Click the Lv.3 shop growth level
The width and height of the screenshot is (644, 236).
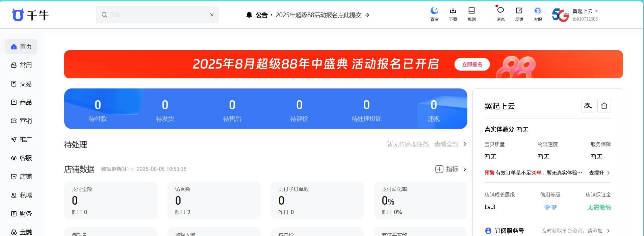pos(490,207)
